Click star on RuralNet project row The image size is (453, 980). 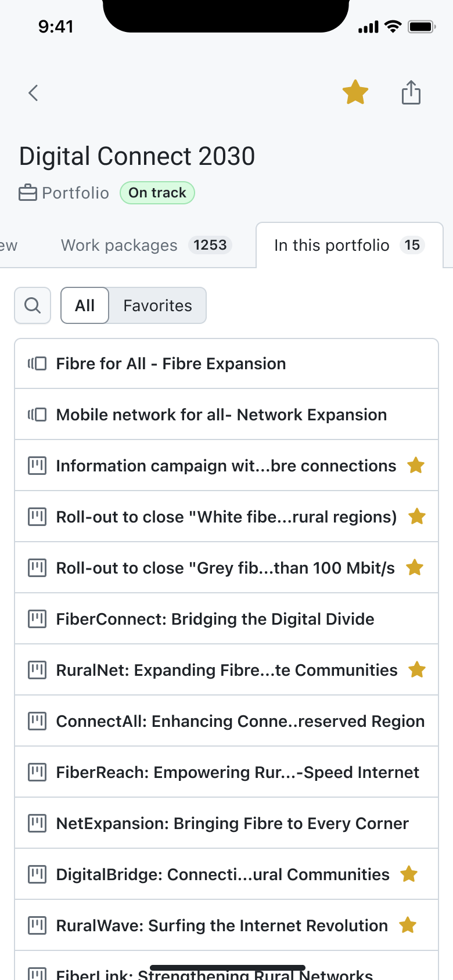tap(417, 670)
